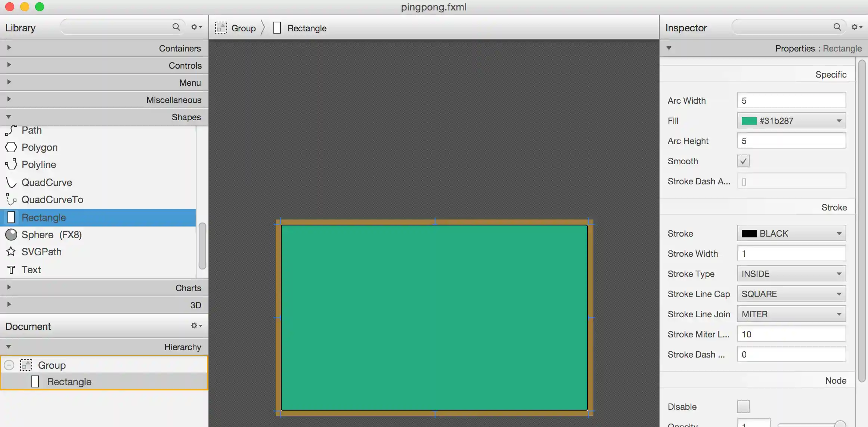
Task: Select the Polygon shape
Action: (40, 147)
